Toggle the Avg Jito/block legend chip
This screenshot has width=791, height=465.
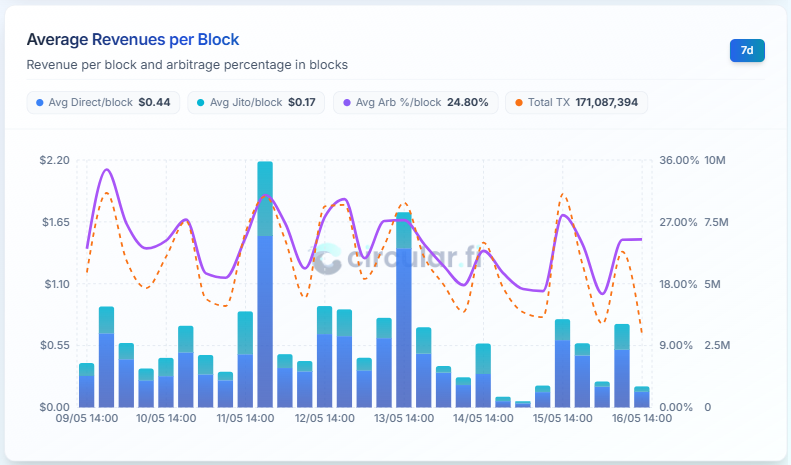[x=256, y=102]
